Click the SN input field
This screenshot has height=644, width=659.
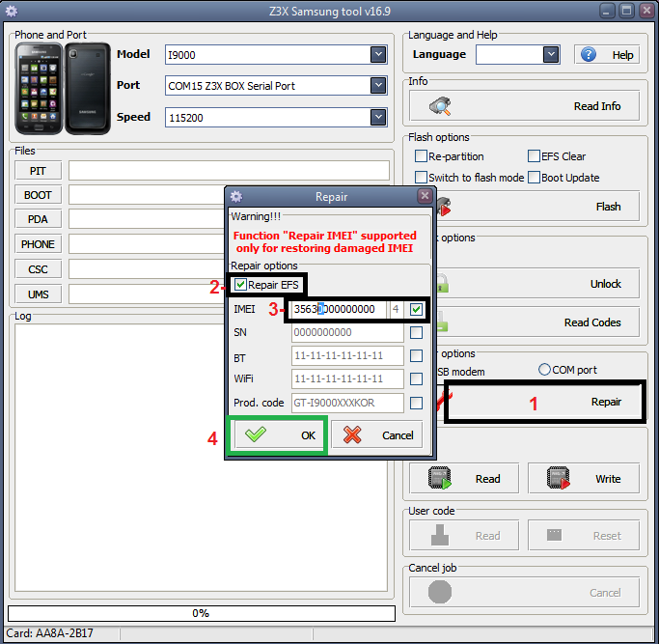pos(347,332)
